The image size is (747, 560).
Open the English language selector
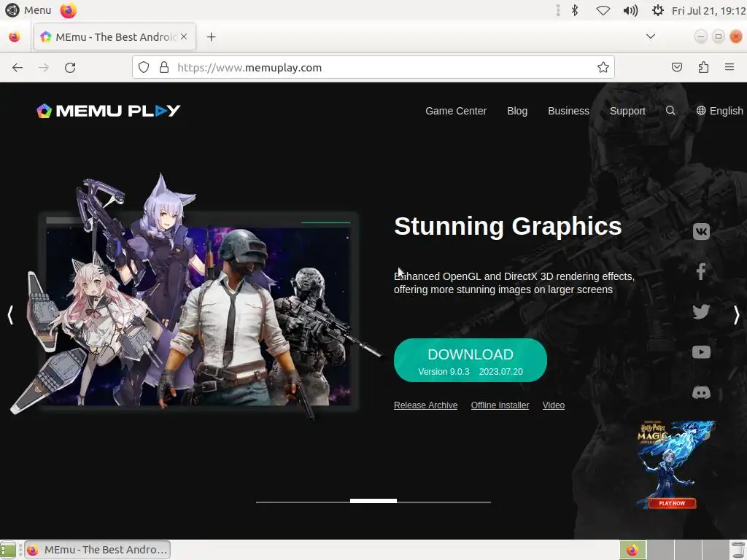point(719,111)
